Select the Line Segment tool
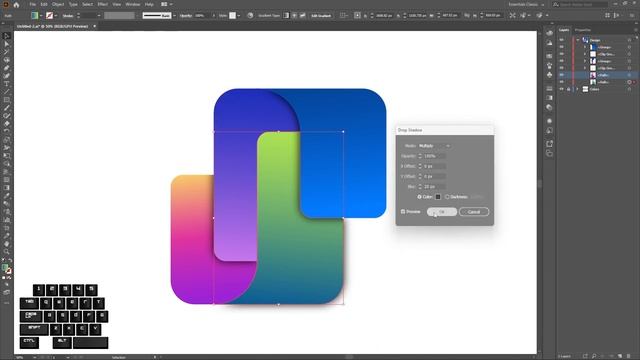Screen dimensions: 640x360 tap(7, 92)
